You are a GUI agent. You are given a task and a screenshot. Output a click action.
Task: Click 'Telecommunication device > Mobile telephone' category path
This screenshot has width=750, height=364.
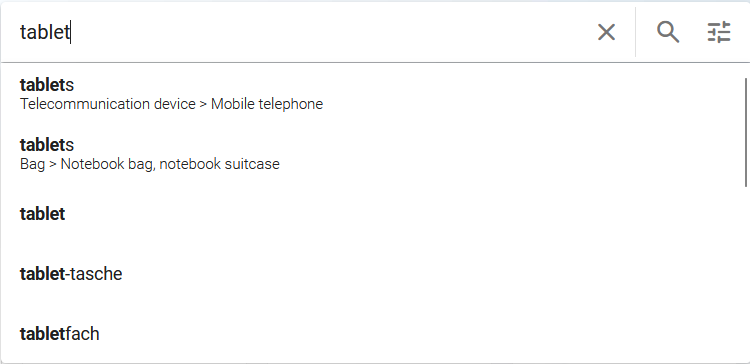(171, 104)
